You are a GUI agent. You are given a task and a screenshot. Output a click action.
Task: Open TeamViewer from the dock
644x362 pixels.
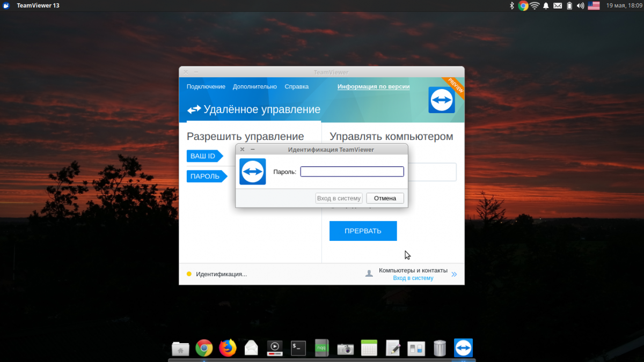pos(463,348)
